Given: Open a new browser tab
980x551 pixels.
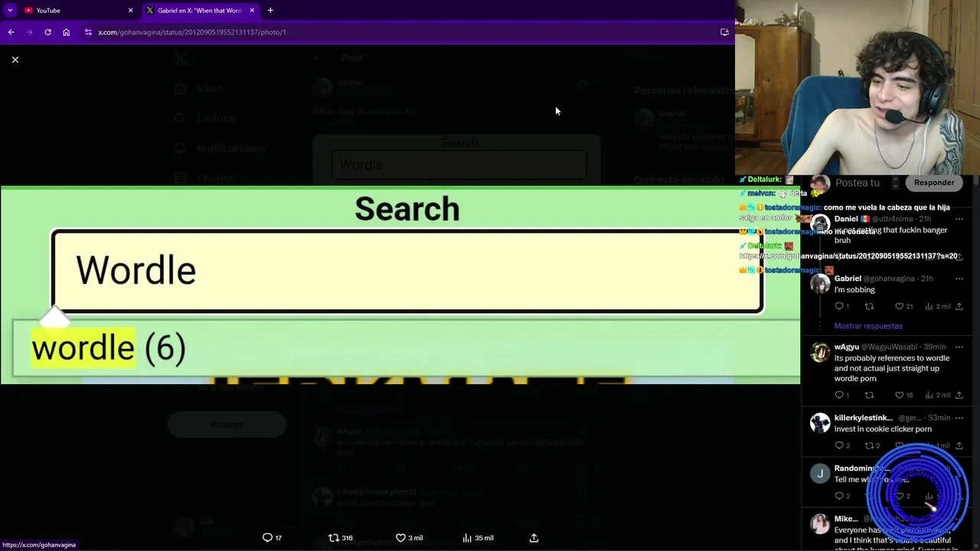Looking at the screenshot, I should coord(270,10).
